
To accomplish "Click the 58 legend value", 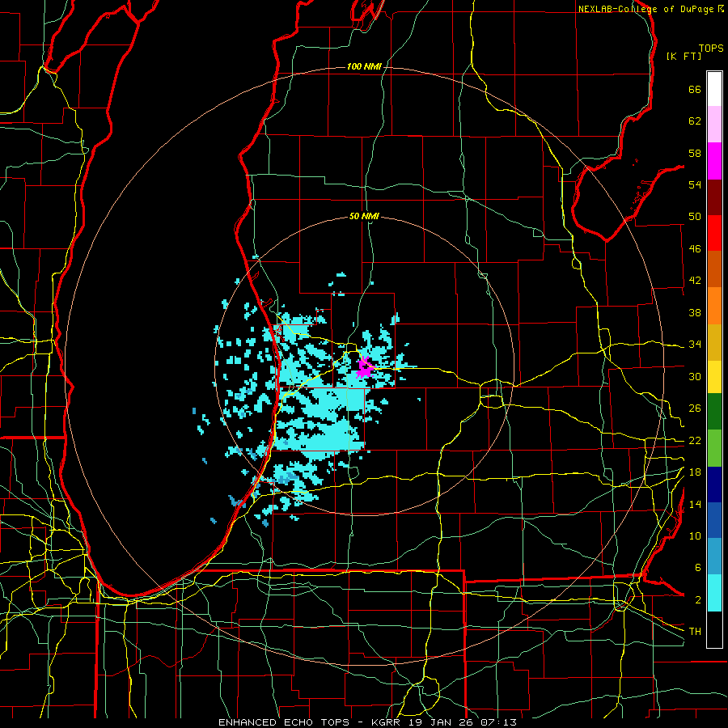I will coord(695,153).
